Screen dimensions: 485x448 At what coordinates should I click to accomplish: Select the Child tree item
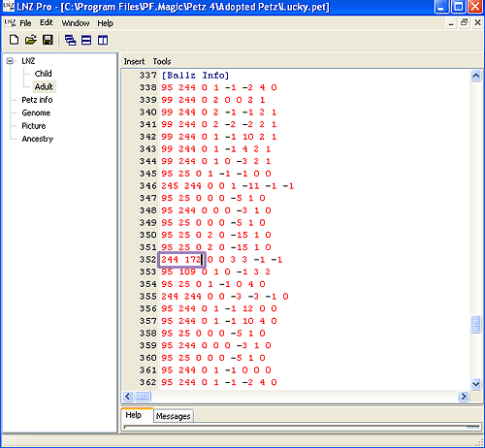pyautogui.click(x=43, y=74)
